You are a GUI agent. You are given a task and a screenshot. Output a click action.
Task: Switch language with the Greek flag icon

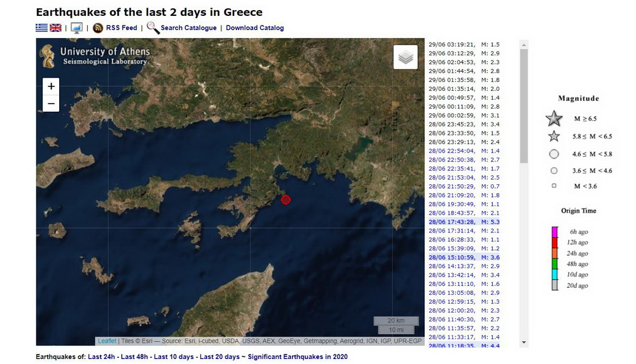point(41,28)
